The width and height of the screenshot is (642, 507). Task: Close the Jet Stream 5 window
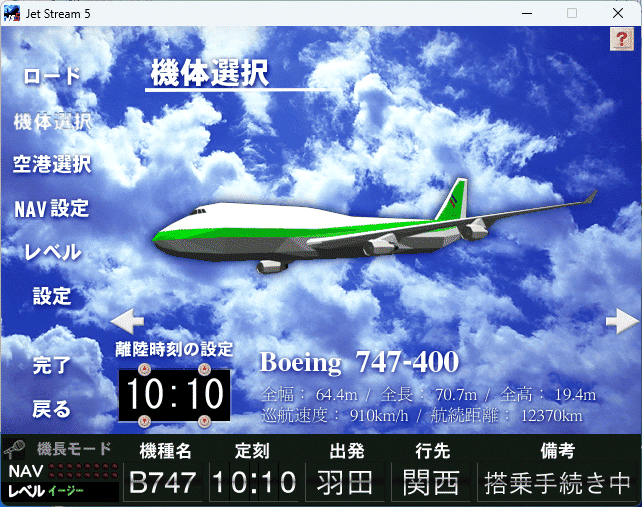618,14
